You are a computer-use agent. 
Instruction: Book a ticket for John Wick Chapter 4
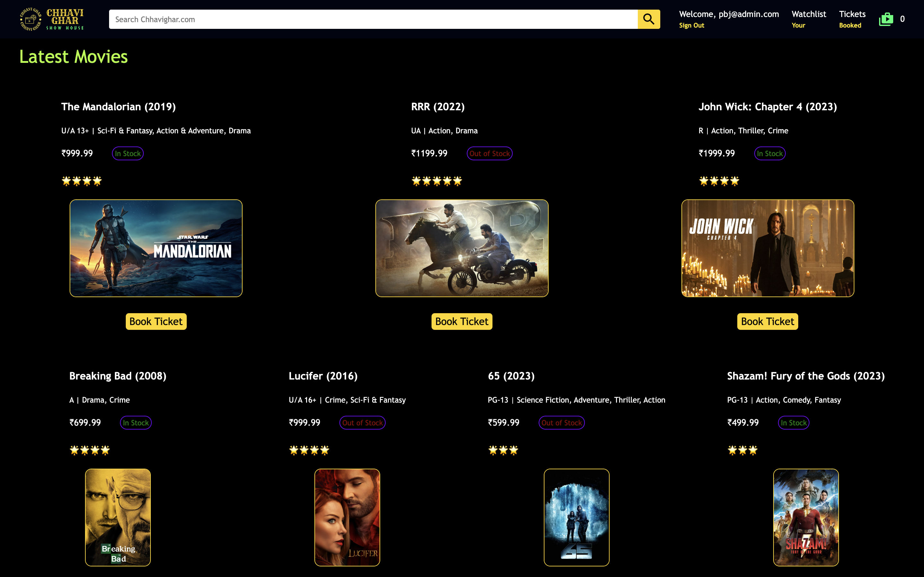coord(767,321)
